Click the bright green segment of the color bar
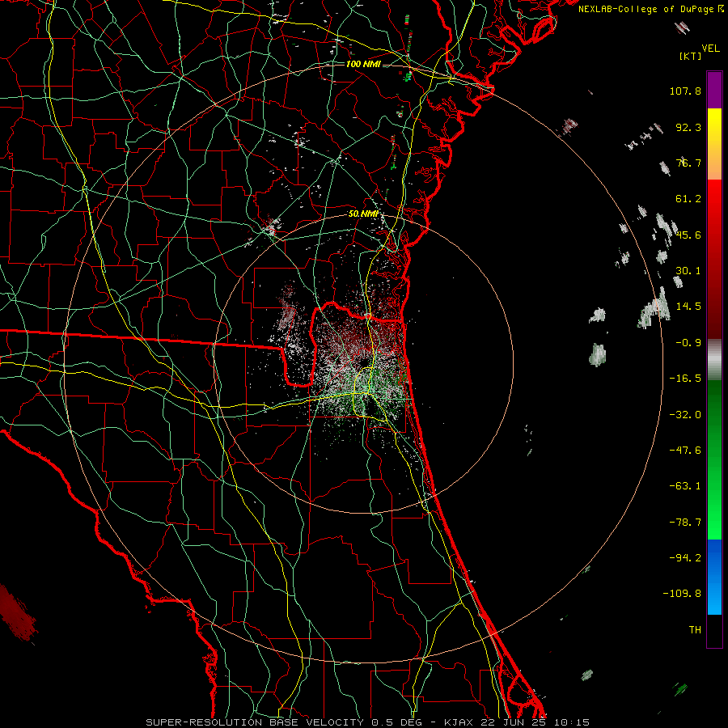728x728 pixels. 714,459
